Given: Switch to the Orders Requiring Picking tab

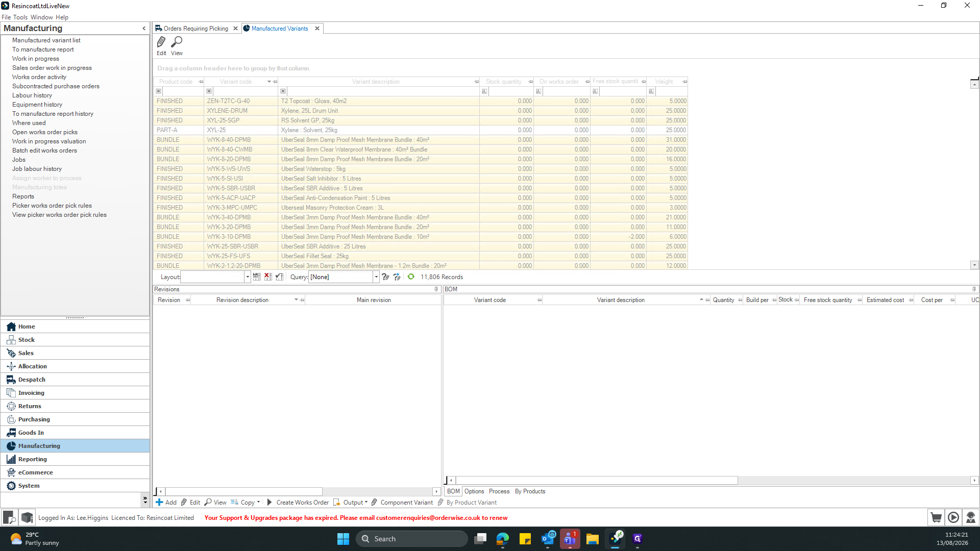Looking at the screenshot, I should click(196, 29).
